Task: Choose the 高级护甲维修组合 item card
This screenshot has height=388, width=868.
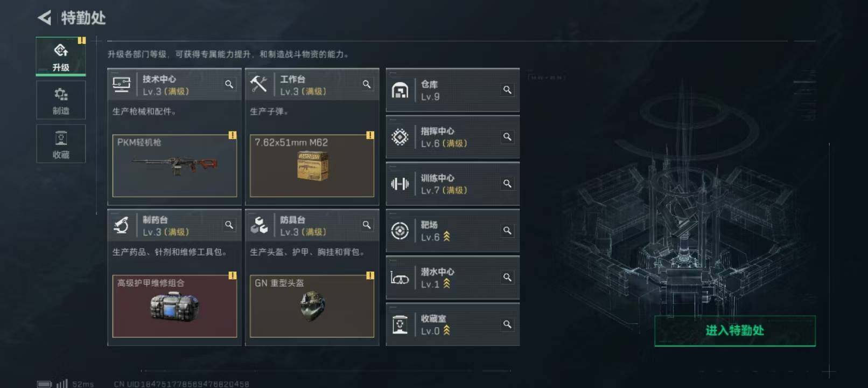Action: 174,306
